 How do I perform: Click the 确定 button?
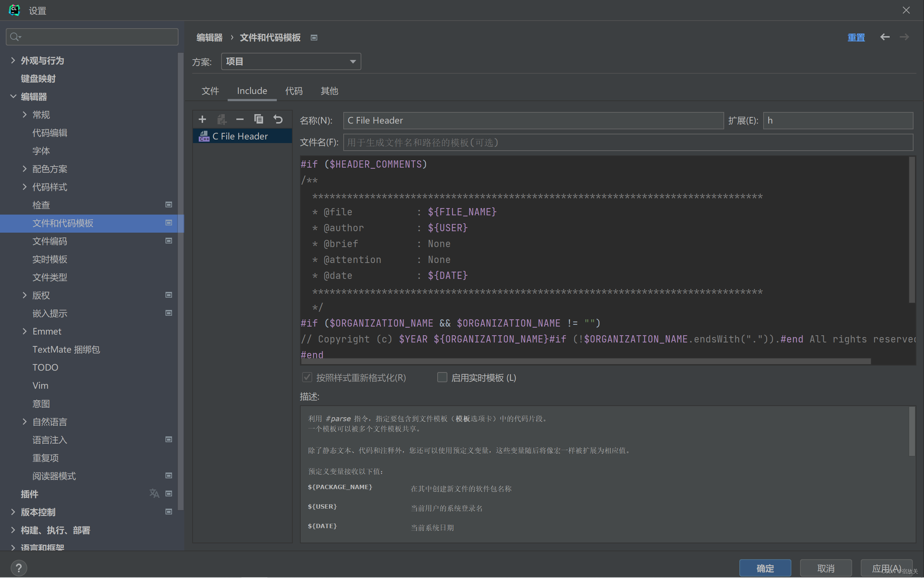(765, 568)
